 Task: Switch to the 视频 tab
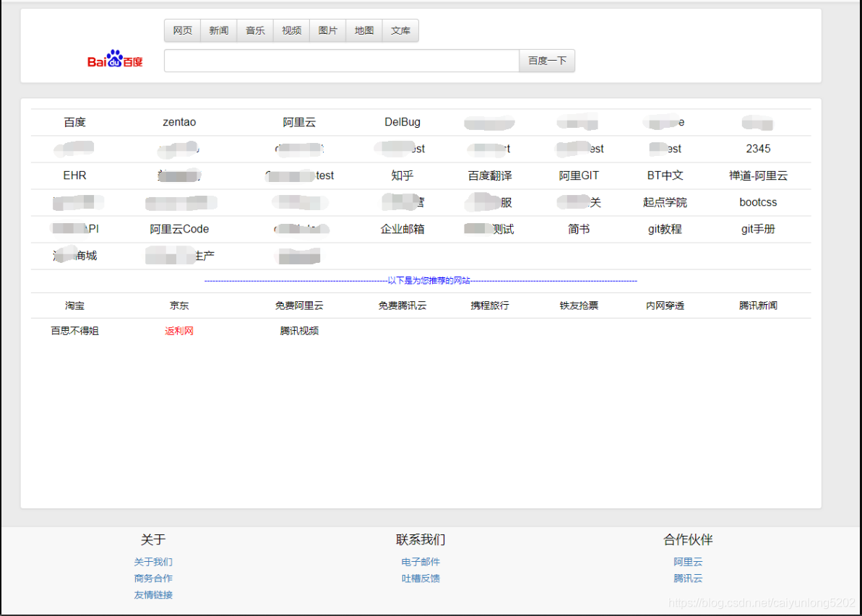coord(291,31)
